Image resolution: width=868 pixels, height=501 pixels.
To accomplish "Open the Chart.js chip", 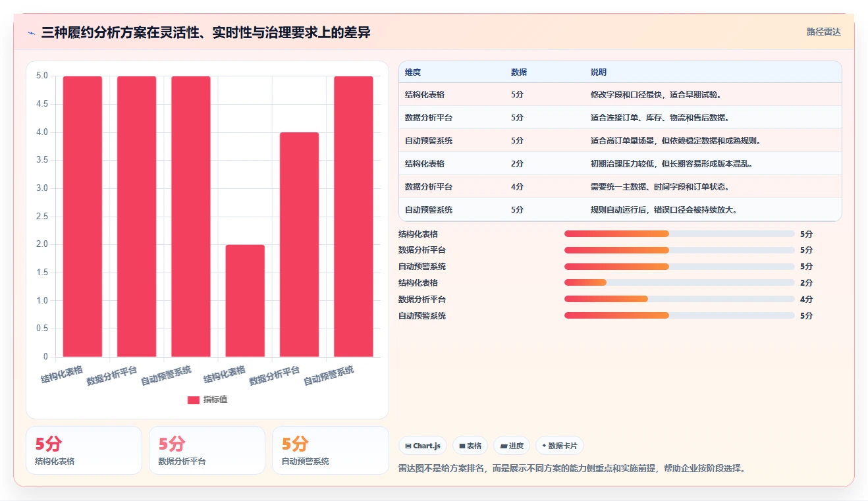I will coord(423,446).
